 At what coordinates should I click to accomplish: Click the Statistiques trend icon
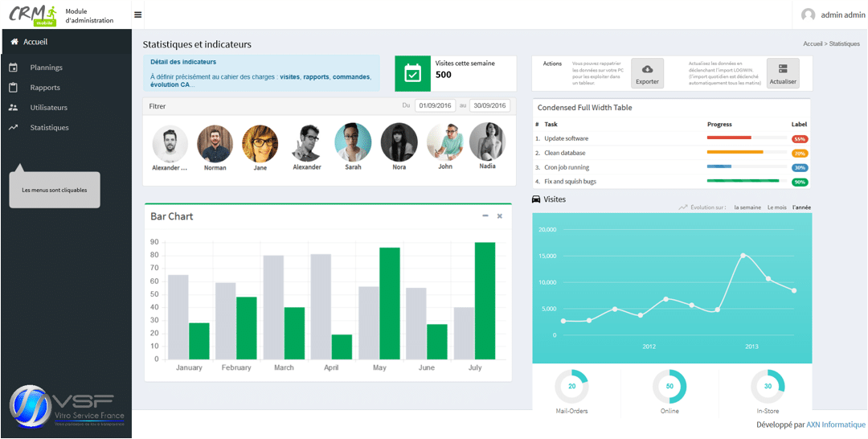tap(14, 127)
